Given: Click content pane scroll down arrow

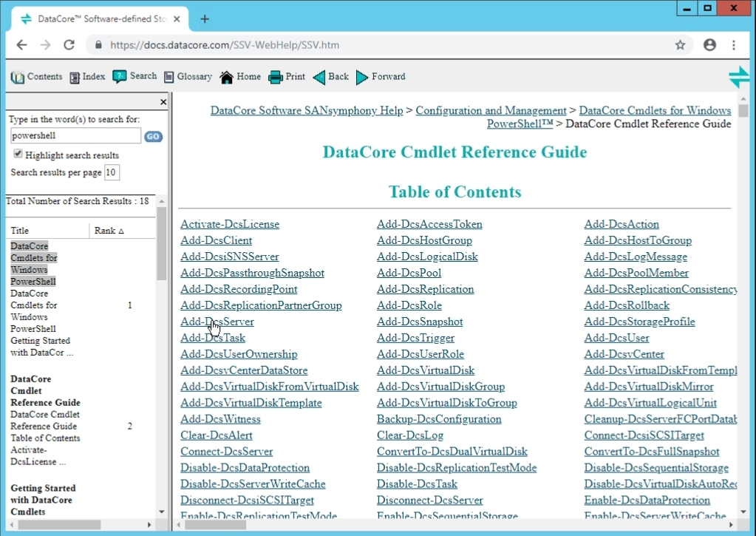Looking at the screenshot, I should point(743,512).
